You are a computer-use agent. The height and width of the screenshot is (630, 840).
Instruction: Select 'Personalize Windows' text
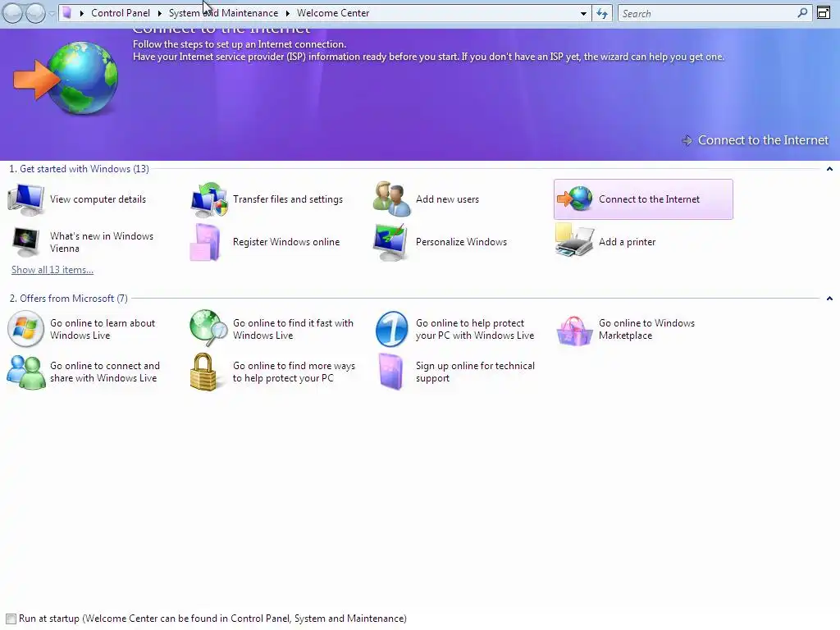point(461,242)
